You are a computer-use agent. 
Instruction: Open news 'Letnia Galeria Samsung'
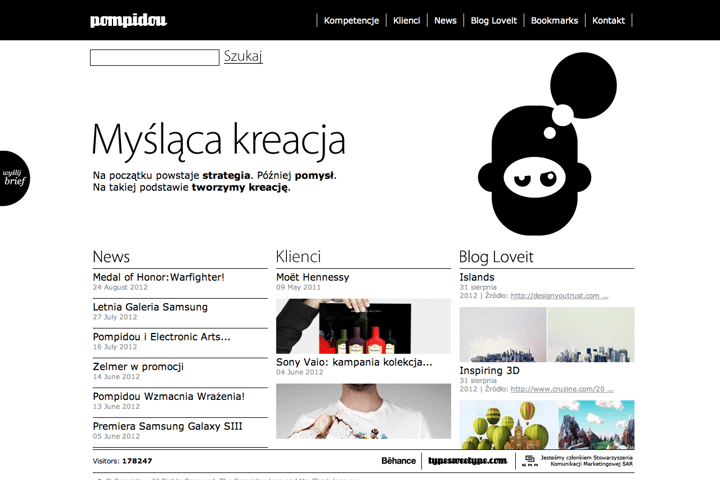click(150, 307)
